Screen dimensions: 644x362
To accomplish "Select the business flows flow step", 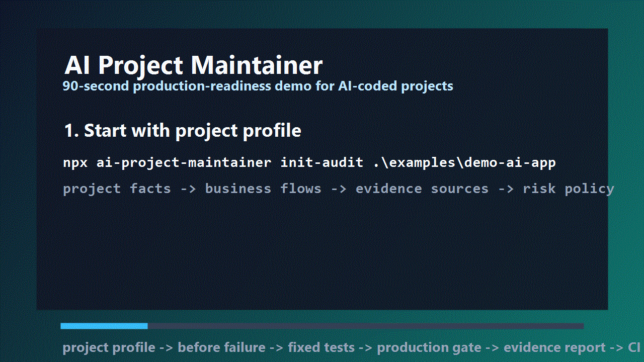I will [263, 189].
